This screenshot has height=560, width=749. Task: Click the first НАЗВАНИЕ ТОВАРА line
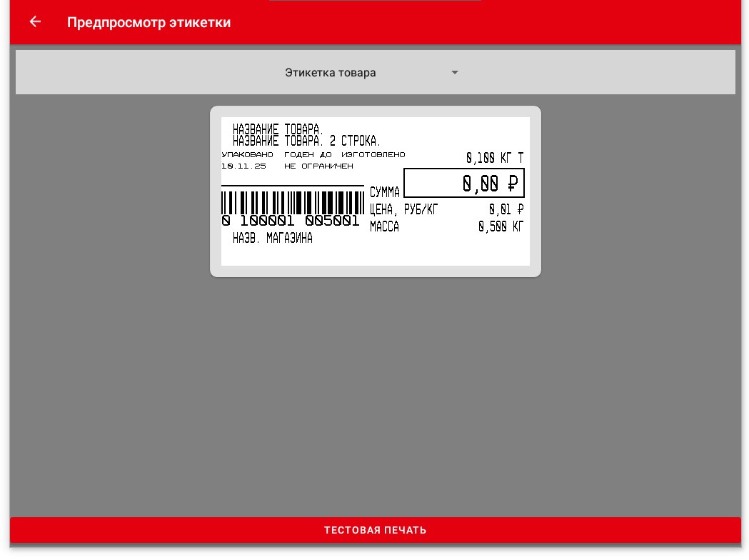point(278,130)
